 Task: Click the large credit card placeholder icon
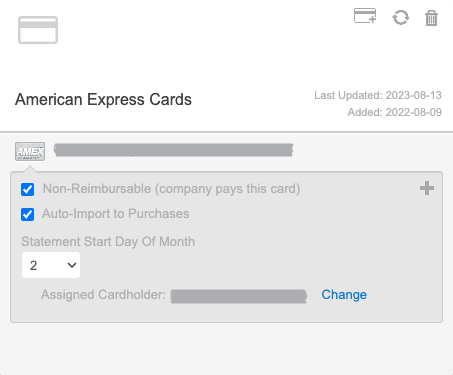point(38,30)
